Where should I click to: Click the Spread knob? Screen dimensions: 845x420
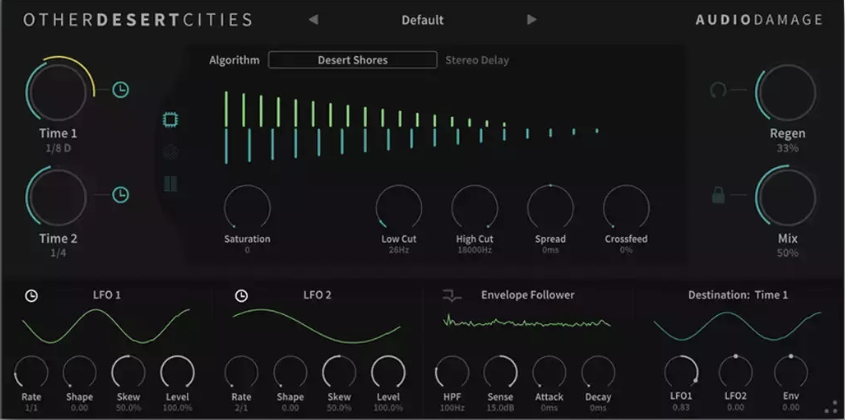(x=550, y=208)
